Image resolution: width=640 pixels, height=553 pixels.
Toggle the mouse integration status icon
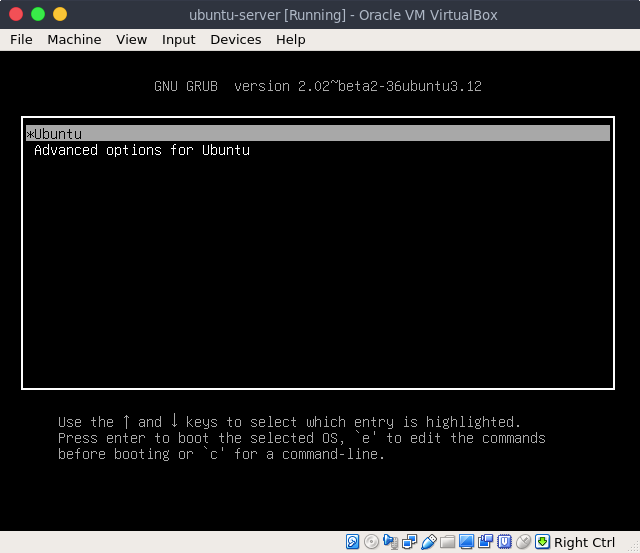pos(523,542)
